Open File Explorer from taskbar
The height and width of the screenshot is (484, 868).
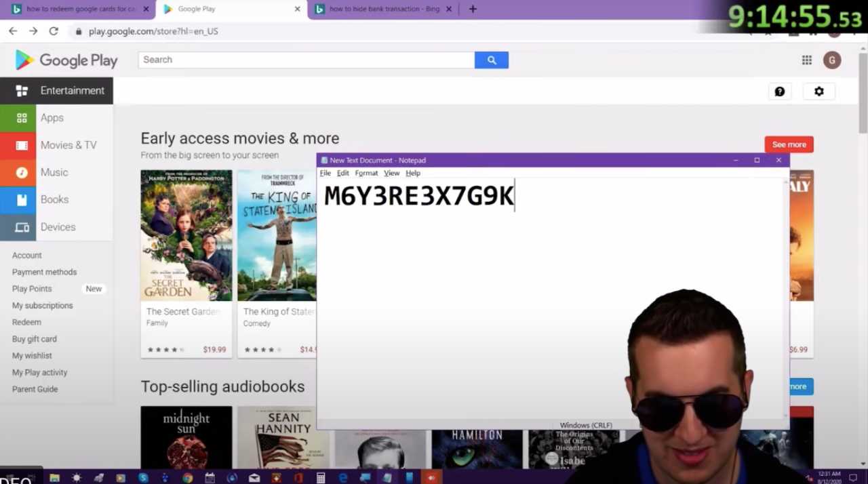click(x=54, y=478)
